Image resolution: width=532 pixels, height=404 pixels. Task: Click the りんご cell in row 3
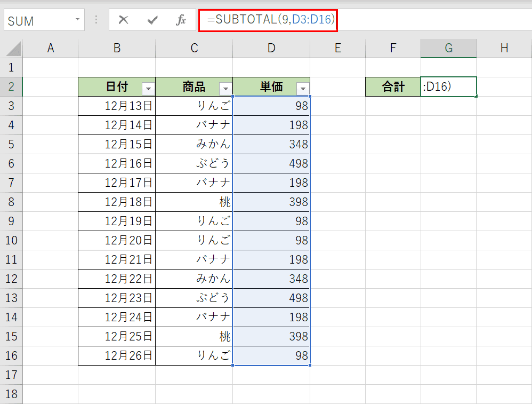(194, 106)
